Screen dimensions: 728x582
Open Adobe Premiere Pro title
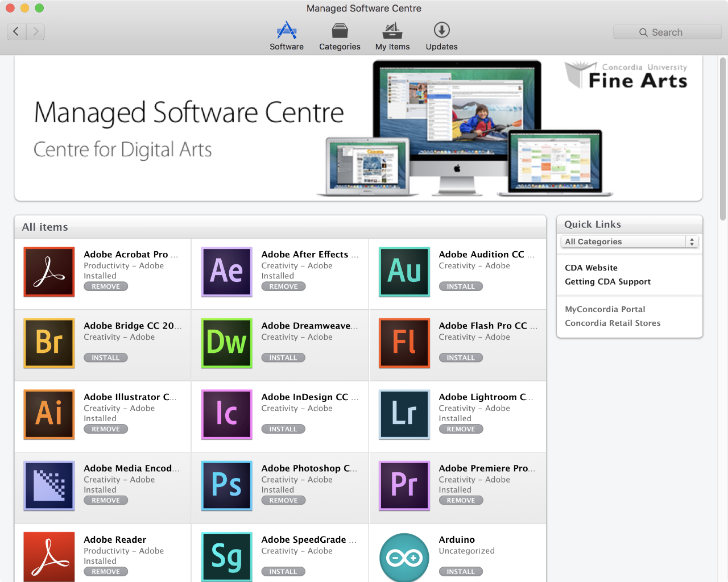point(487,468)
